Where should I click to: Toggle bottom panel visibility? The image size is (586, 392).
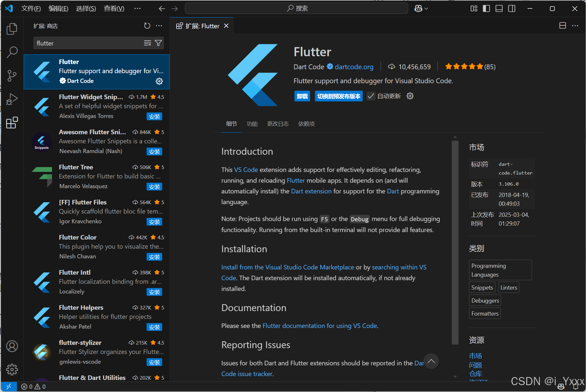499,8
